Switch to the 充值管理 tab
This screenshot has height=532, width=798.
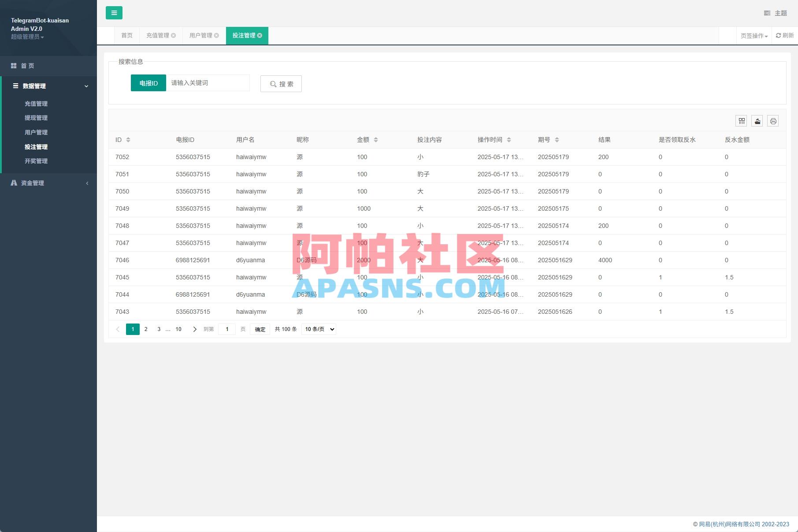(158, 36)
